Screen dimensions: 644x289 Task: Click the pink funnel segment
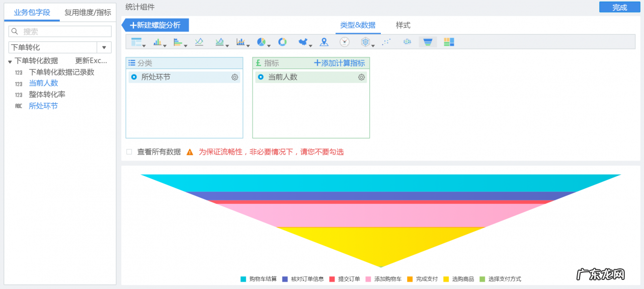[x=380, y=215]
